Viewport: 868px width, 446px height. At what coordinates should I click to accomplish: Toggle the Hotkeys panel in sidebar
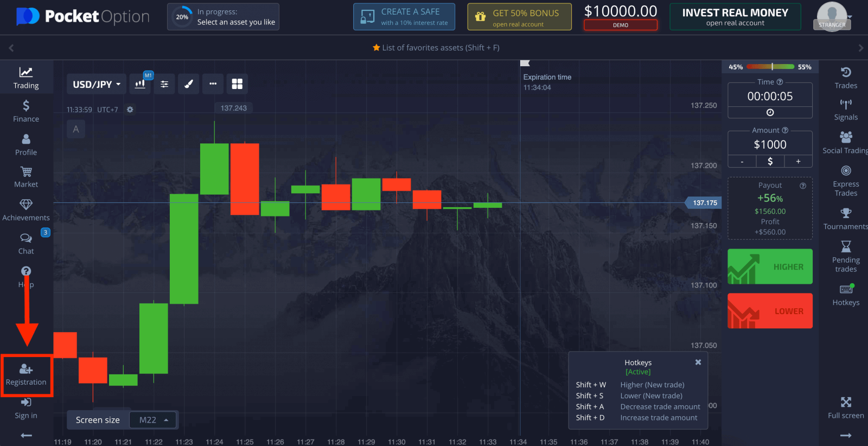846,295
